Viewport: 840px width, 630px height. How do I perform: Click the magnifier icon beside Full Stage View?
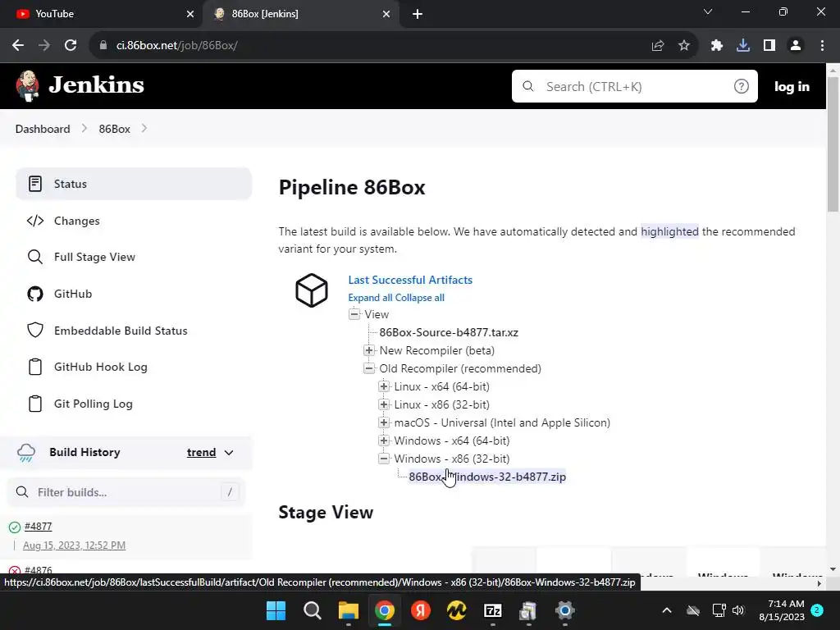pyautogui.click(x=35, y=257)
